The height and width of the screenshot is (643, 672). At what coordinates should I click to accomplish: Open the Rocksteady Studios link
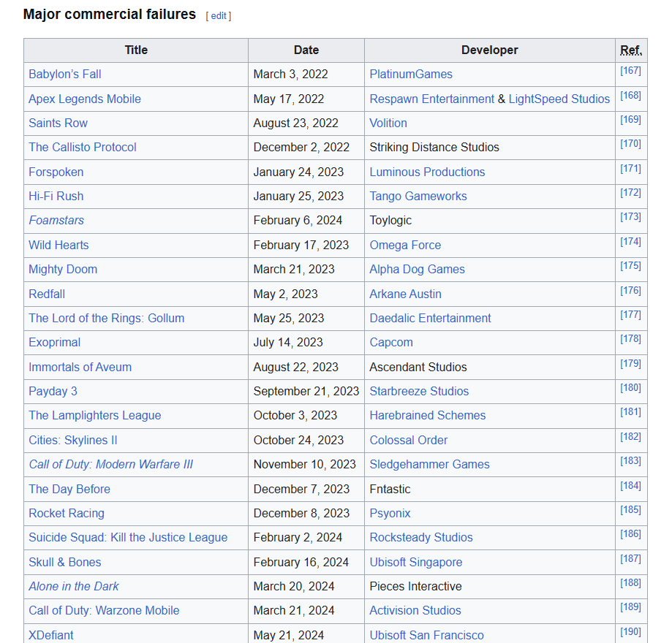pos(421,537)
